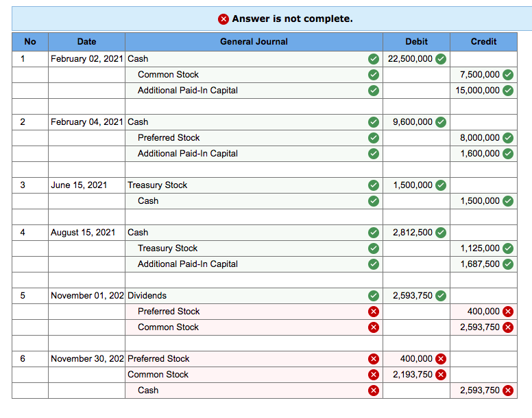Select the Debit column header

coord(416,42)
